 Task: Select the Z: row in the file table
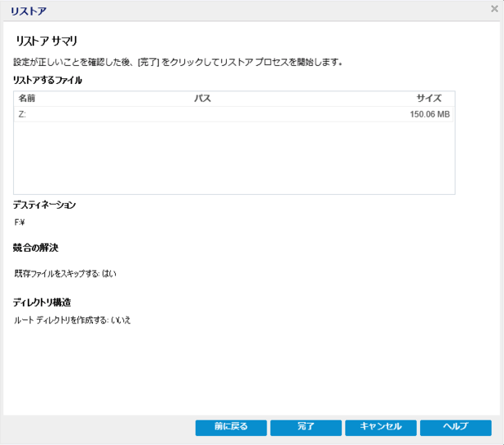(234, 114)
